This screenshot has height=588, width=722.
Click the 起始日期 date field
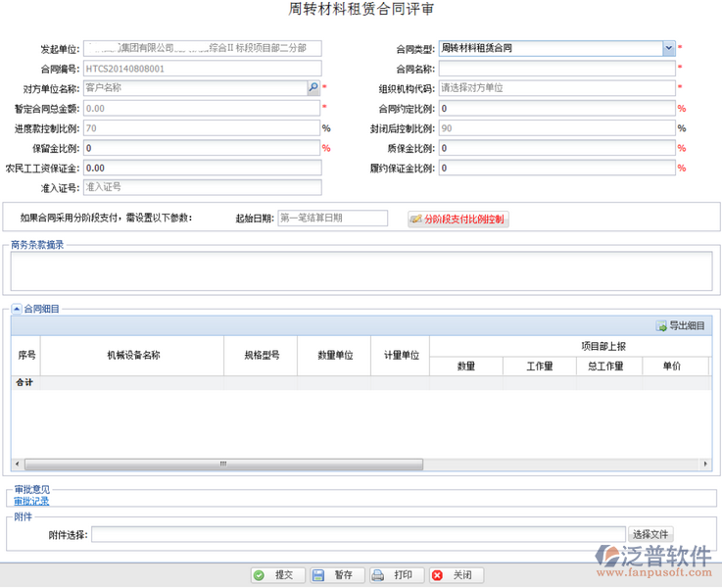(x=332, y=219)
